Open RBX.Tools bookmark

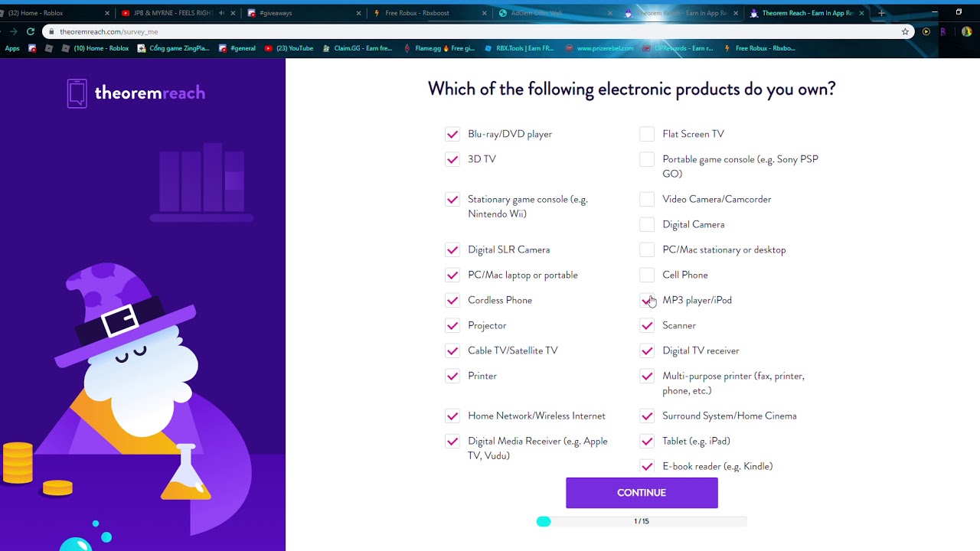click(519, 48)
